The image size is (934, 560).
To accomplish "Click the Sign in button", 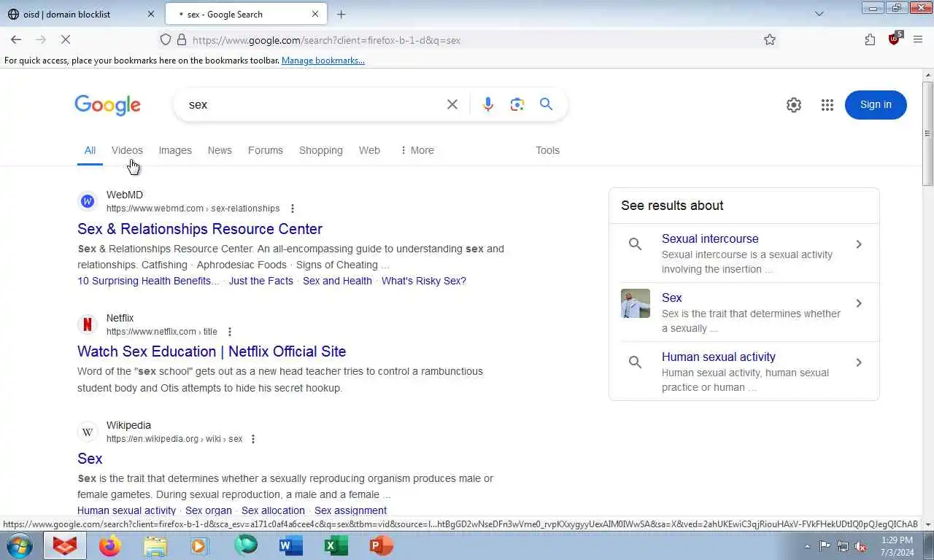I will click(x=876, y=105).
